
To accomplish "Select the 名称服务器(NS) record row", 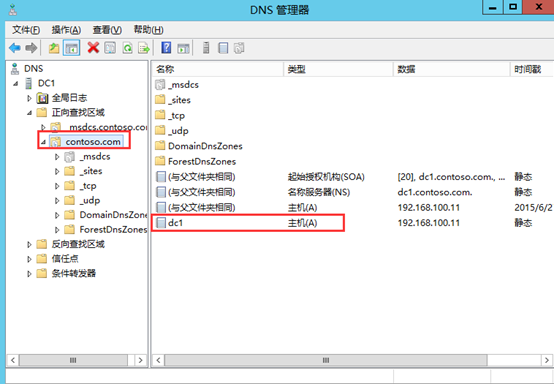I will coord(352,192).
